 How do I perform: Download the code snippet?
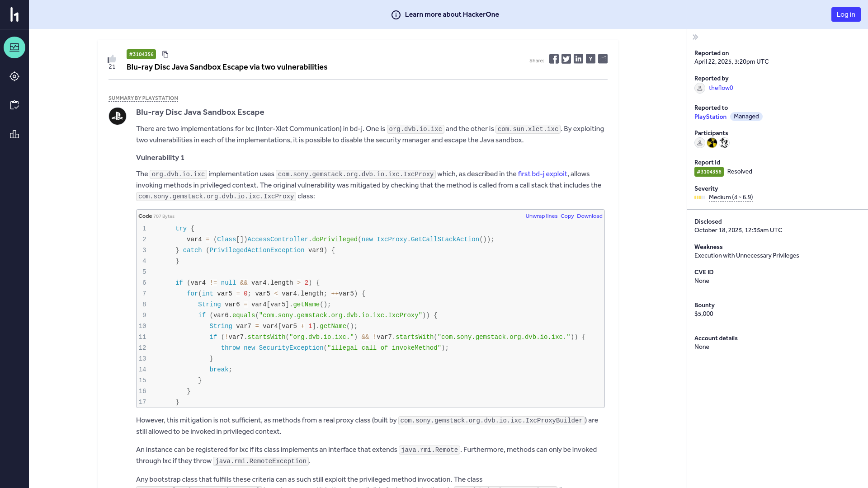pyautogui.click(x=589, y=216)
